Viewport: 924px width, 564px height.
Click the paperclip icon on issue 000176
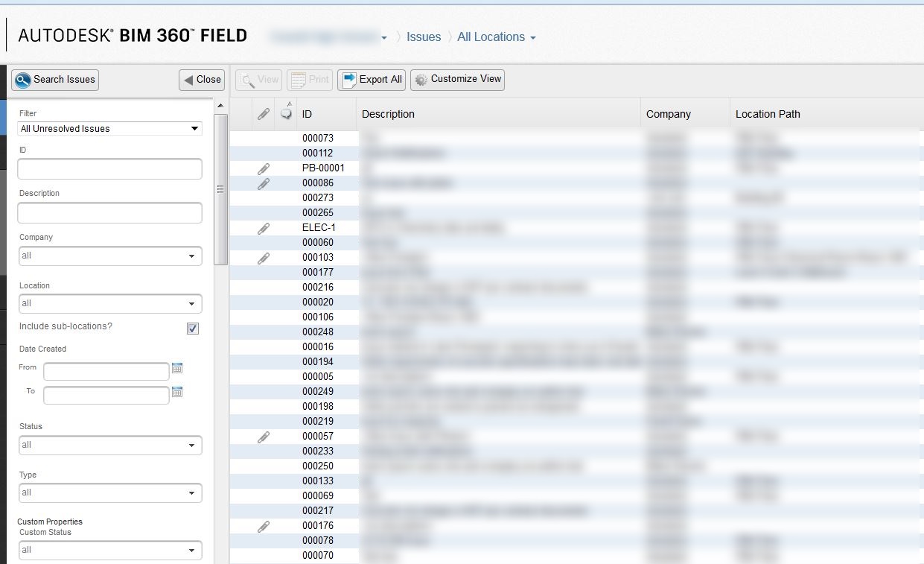coord(263,525)
